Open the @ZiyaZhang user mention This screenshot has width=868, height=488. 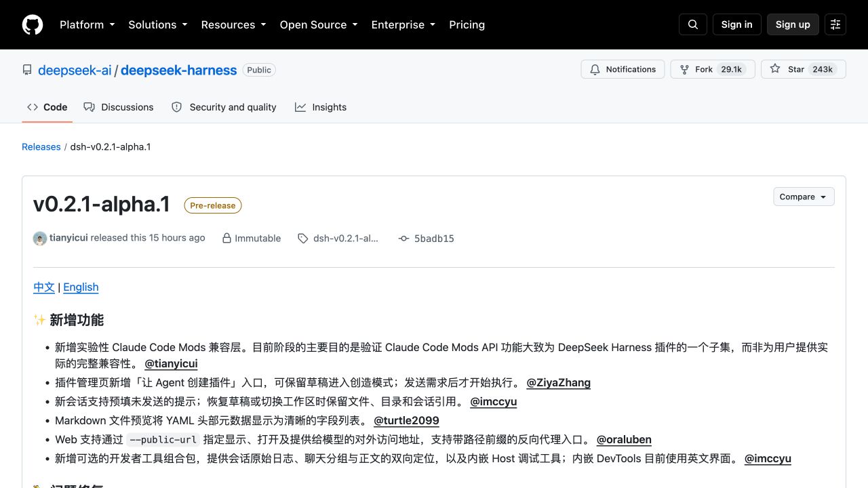click(558, 382)
